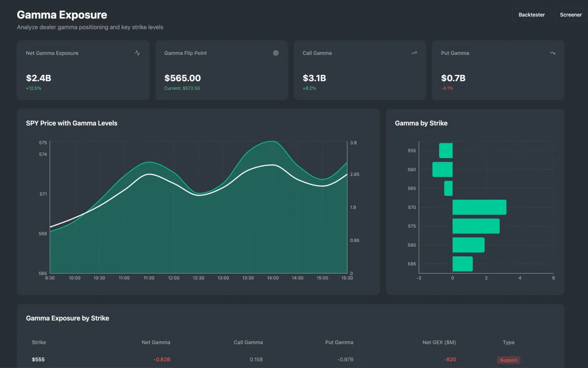Click the Net GEX ($M) column header
The image size is (588, 368).
[x=439, y=343]
